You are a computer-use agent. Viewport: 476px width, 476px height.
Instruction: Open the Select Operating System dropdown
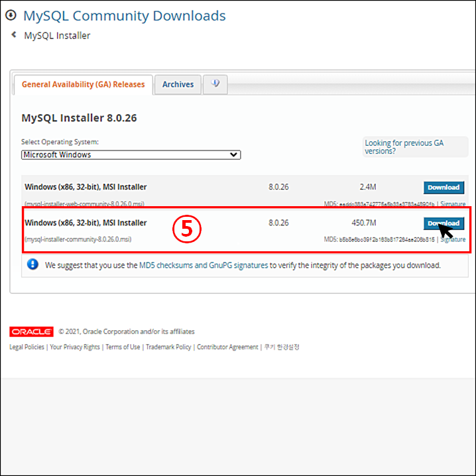click(x=131, y=155)
